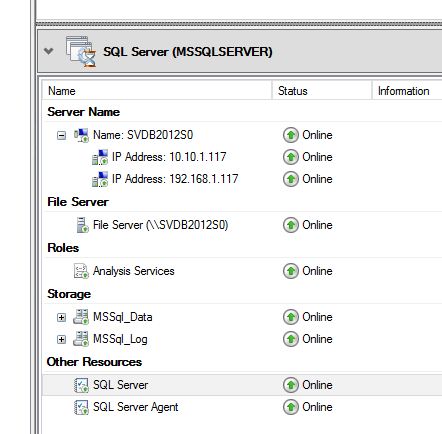442x434 pixels.
Task: Click Online status text for the File Server row
Action: coord(317,225)
